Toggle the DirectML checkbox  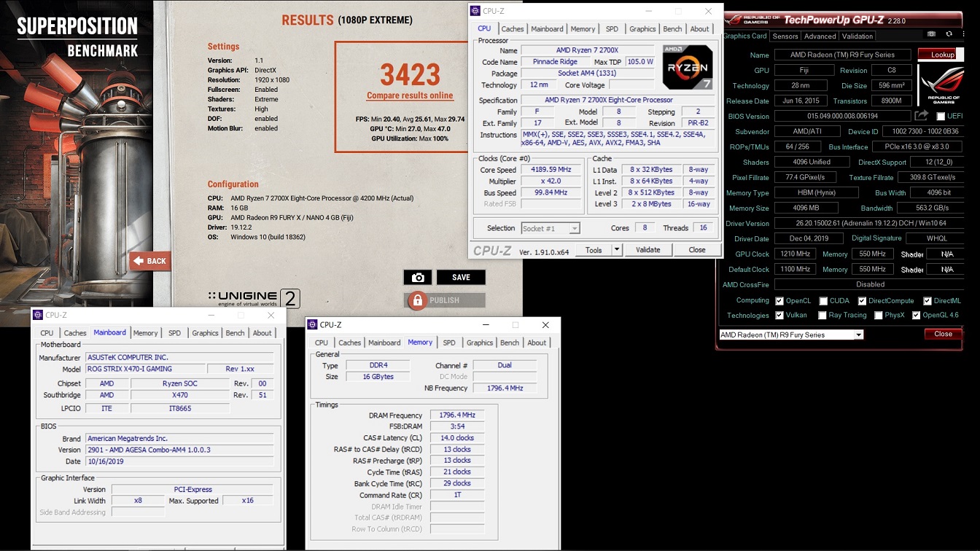click(927, 301)
